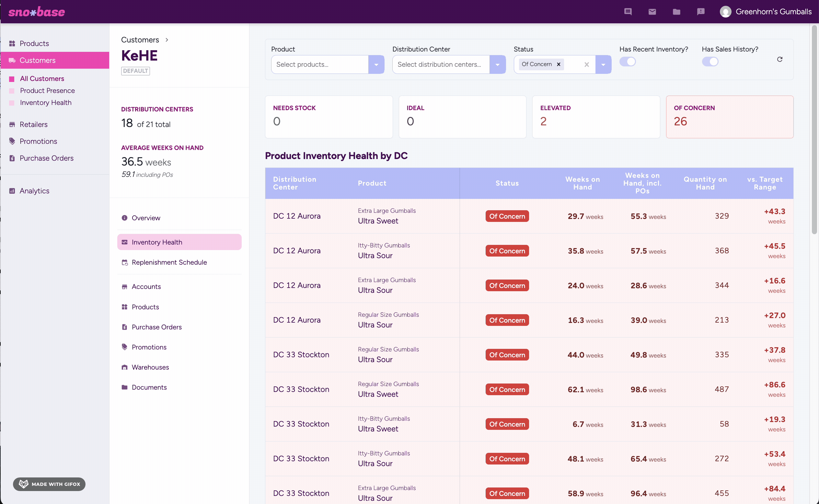This screenshot has width=819, height=504.
Task: Toggle Has Sales History switch
Action: pyautogui.click(x=710, y=62)
